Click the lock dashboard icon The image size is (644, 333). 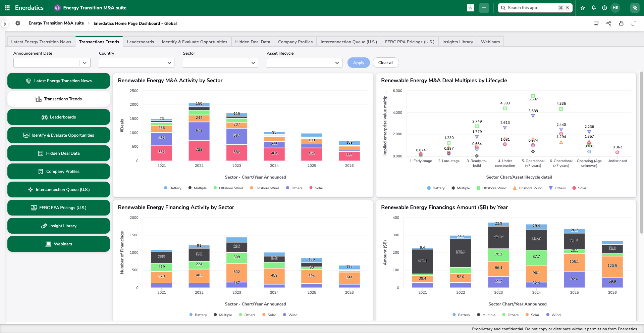[621, 23]
